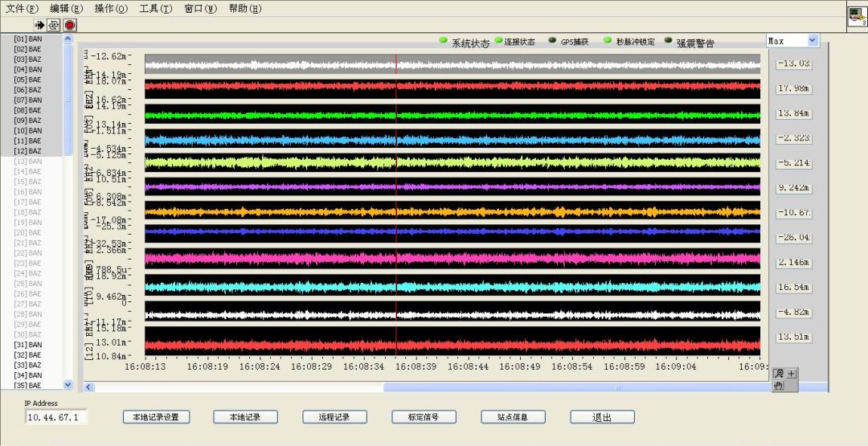Click the 标定信号 button

pos(424,417)
